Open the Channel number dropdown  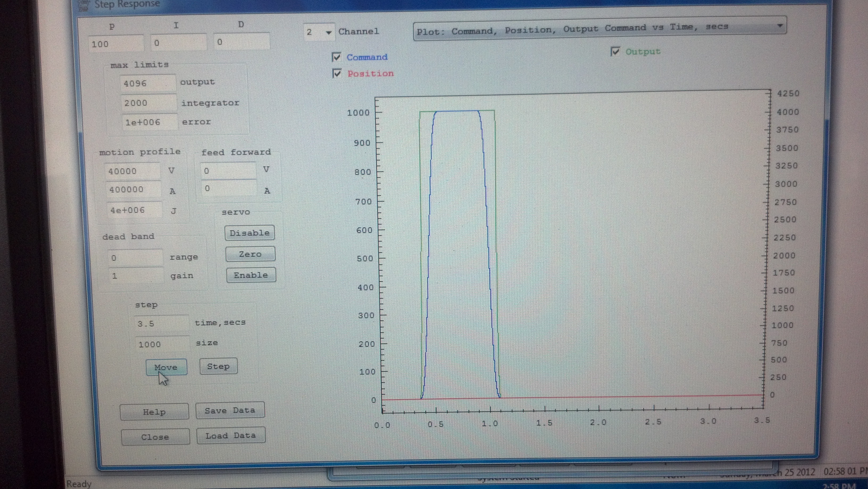pyautogui.click(x=328, y=32)
